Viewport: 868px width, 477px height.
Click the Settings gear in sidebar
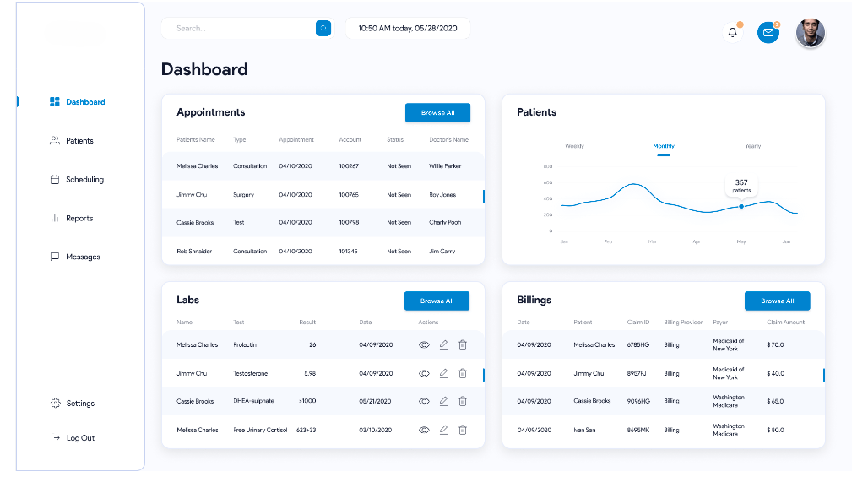(56, 404)
